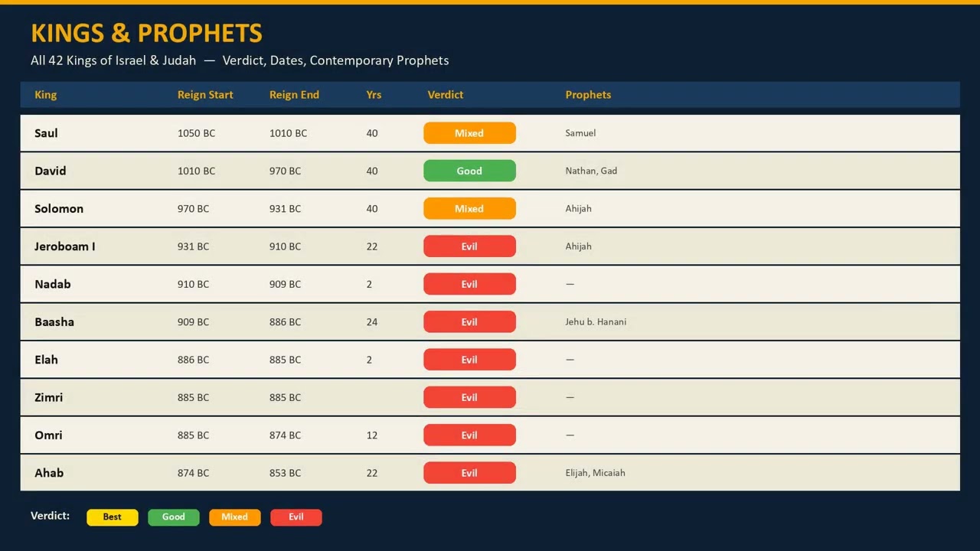Click the Mixed badge in Saul's row
The height and width of the screenshot is (551, 980).
point(469,133)
